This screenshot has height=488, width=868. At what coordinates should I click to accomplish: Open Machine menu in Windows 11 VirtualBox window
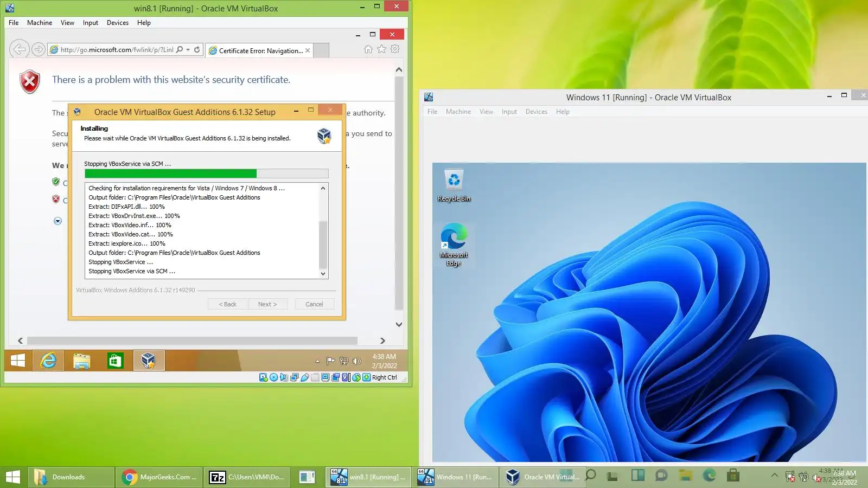pyautogui.click(x=458, y=112)
